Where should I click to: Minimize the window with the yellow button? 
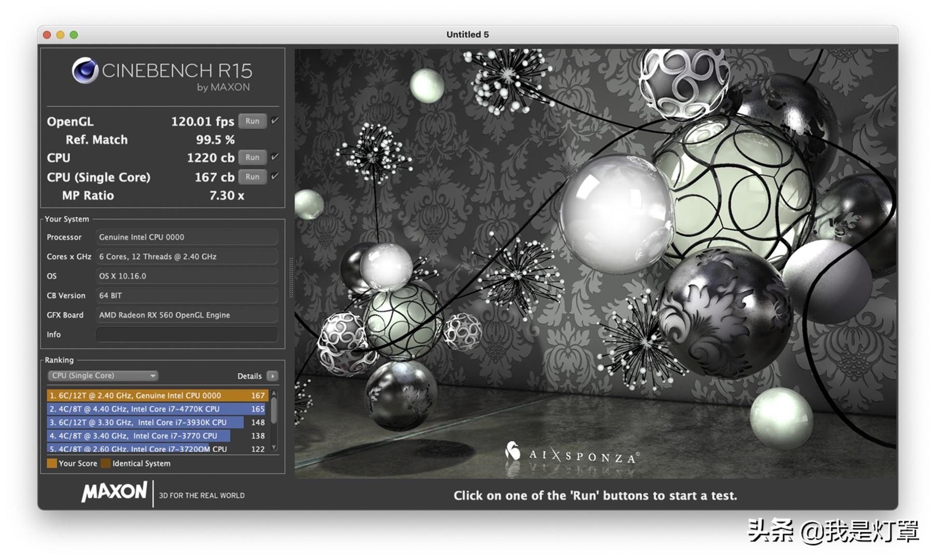point(60,35)
